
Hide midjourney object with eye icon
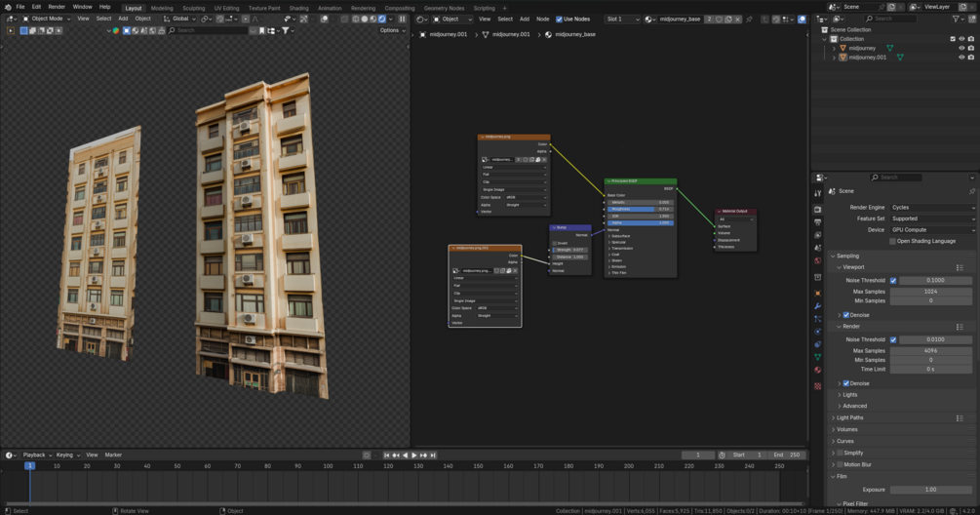coord(961,48)
